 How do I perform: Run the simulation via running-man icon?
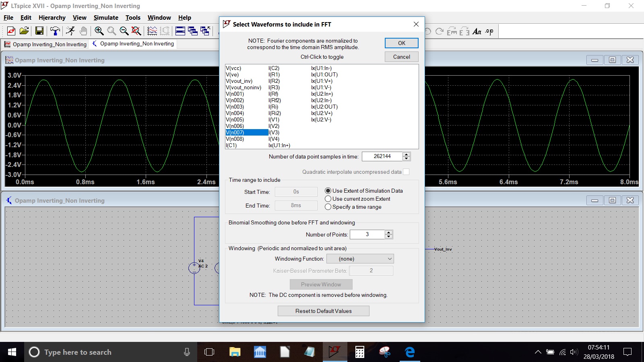click(x=70, y=31)
